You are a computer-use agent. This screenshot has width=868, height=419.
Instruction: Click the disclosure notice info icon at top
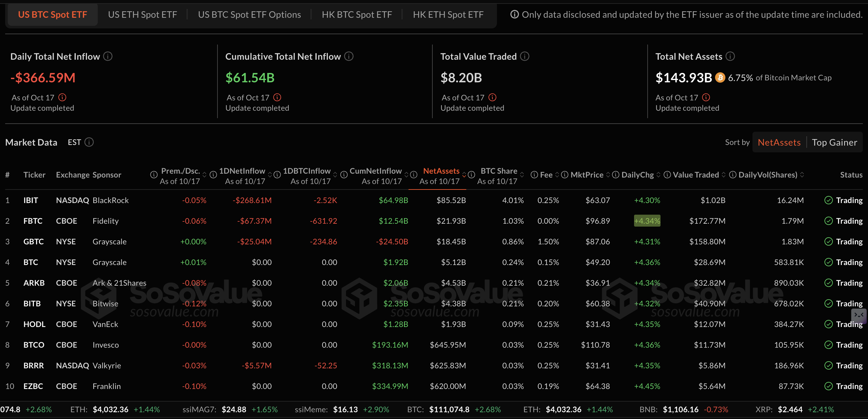click(x=514, y=15)
